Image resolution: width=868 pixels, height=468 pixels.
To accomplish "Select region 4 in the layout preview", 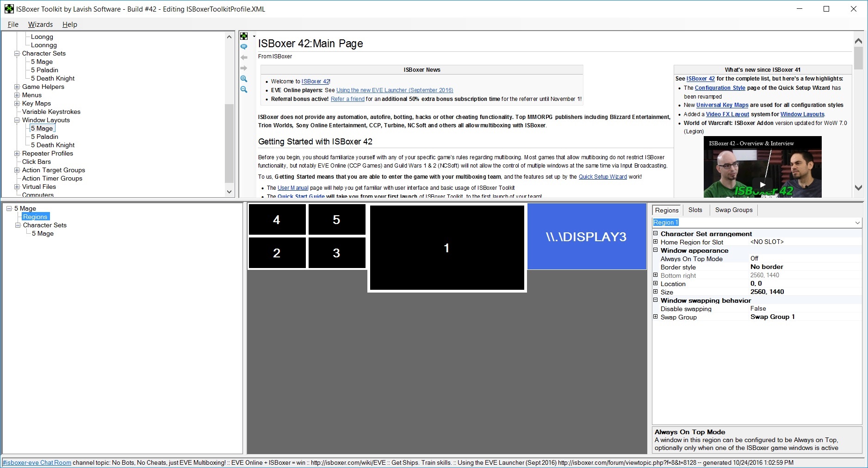I will [277, 220].
